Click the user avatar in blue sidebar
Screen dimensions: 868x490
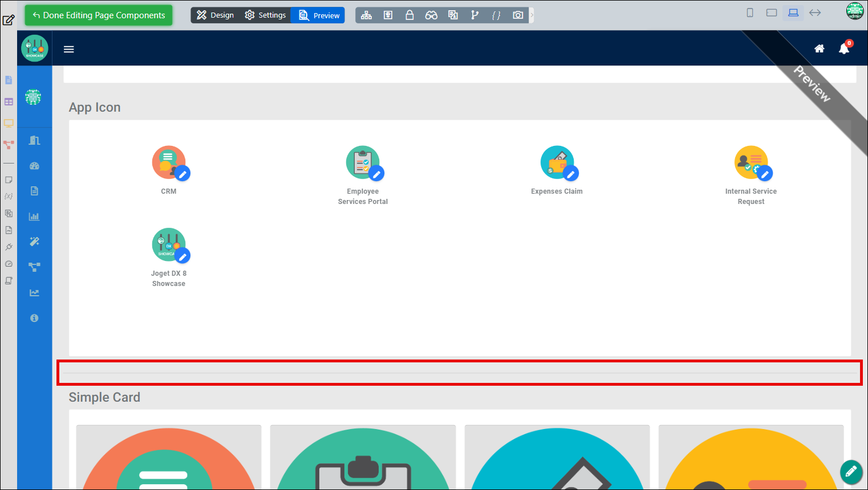[33, 97]
